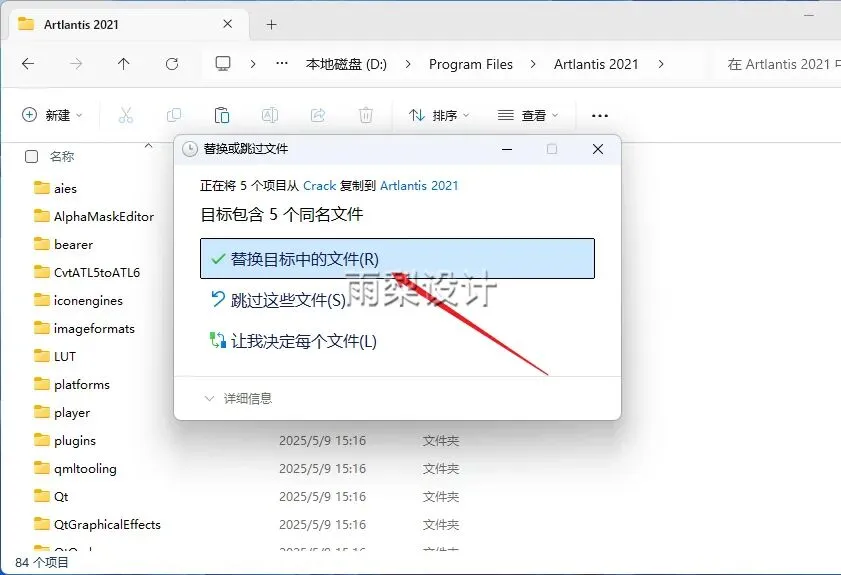Refresh the current folder view
This screenshot has height=575, width=841.
pos(172,64)
